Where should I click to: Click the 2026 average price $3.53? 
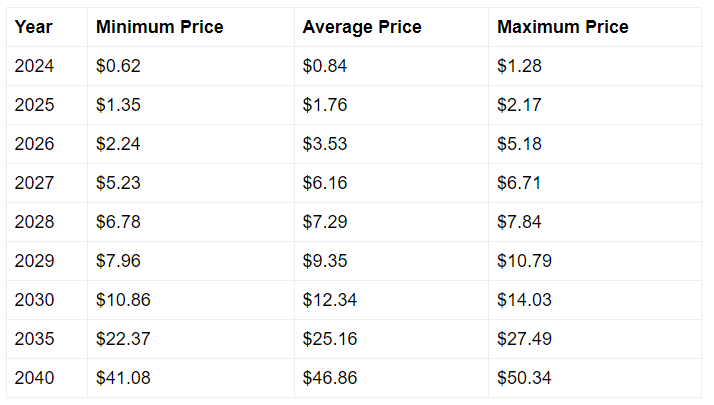[x=325, y=144]
